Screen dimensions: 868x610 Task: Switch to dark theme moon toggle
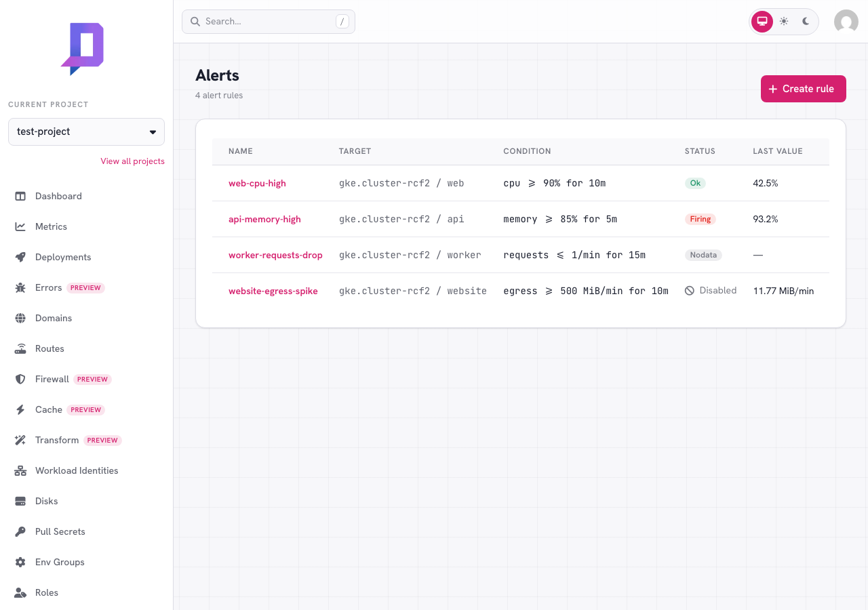point(806,22)
